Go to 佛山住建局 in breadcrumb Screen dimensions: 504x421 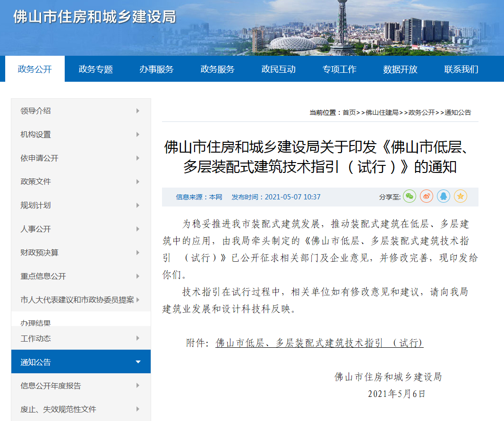[382, 112]
